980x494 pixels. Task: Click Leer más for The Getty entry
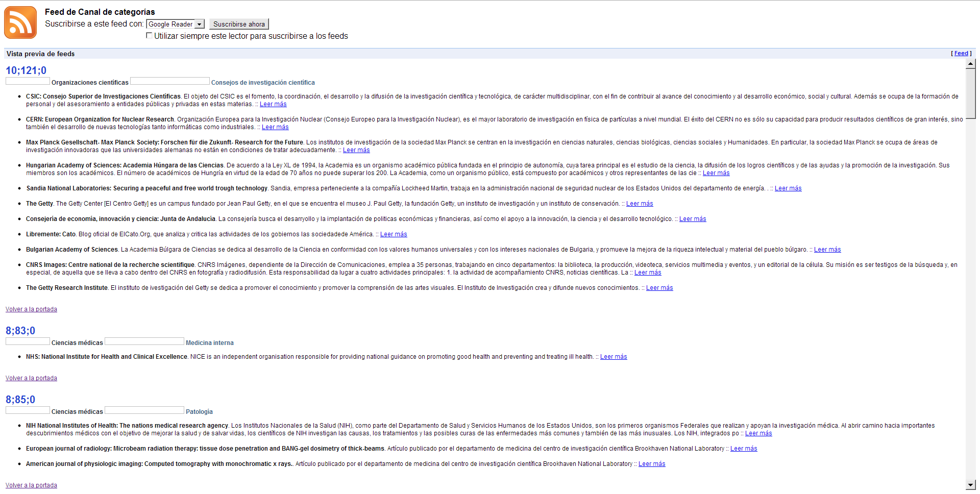[x=640, y=204]
